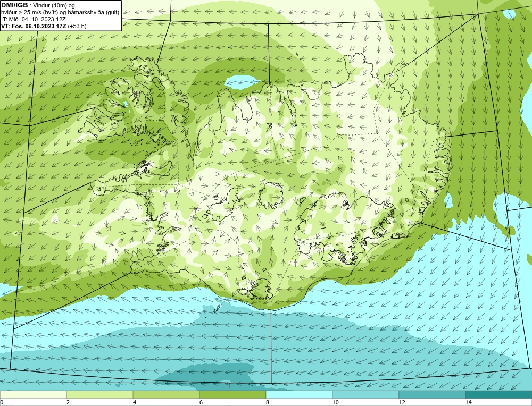Click the legend label '12'
532x406 pixels.
coord(402,402)
